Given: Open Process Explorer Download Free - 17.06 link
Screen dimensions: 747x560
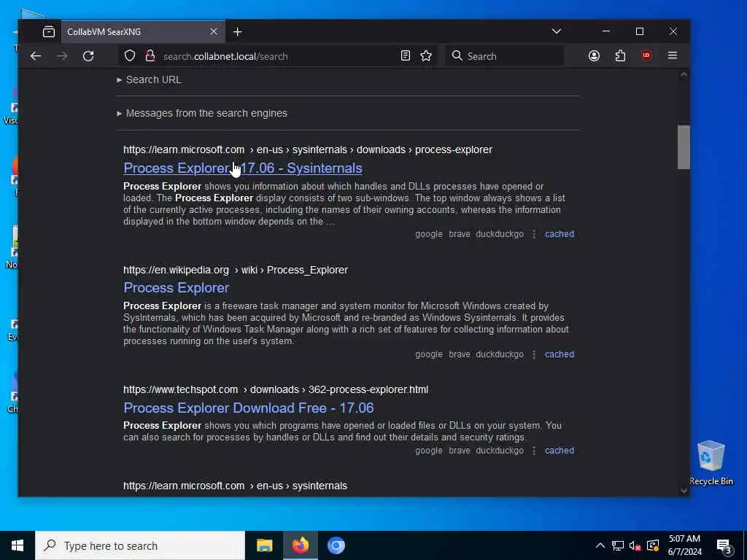Looking at the screenshot, I should (x=248, y=408).
